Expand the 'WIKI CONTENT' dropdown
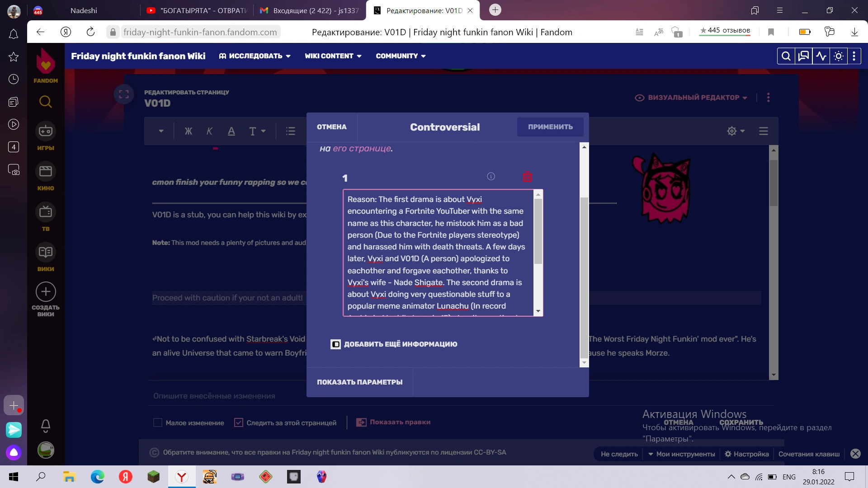 tap(333, 56)
